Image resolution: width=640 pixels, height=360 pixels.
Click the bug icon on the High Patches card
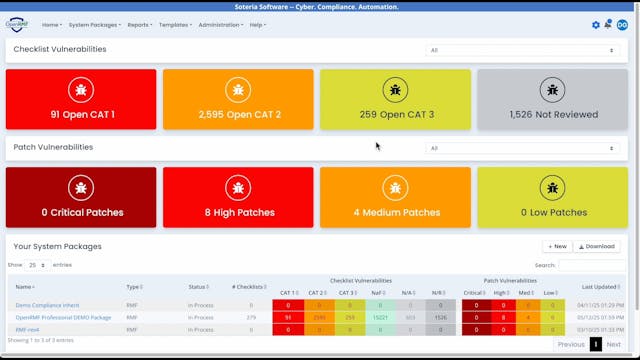point(238,188)
